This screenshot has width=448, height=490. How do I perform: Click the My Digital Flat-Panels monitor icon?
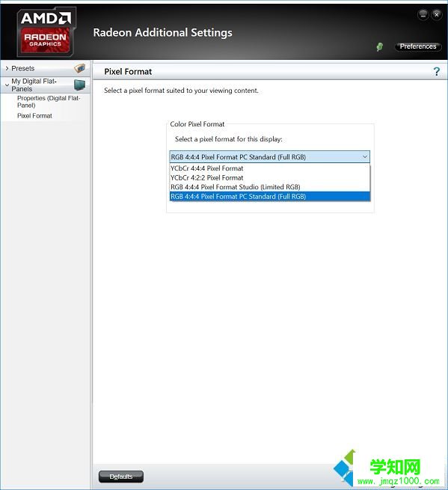click(x=80, y=85)
